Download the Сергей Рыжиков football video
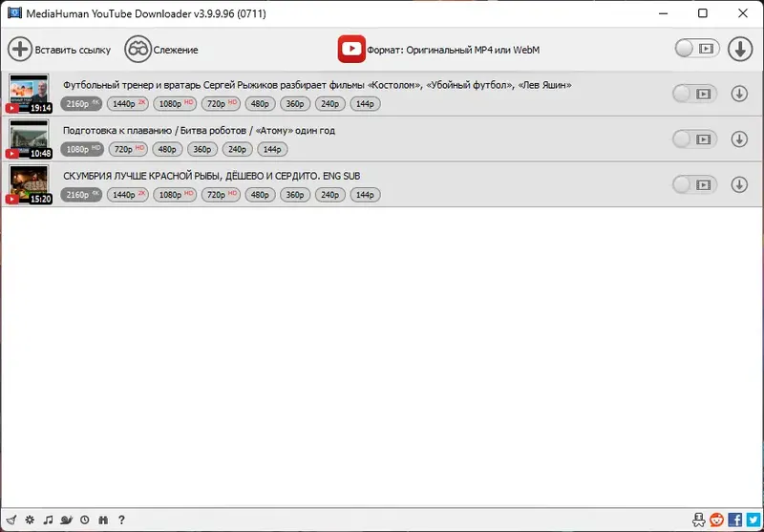This screenshot has height=532, width=764. pos(739,94)
